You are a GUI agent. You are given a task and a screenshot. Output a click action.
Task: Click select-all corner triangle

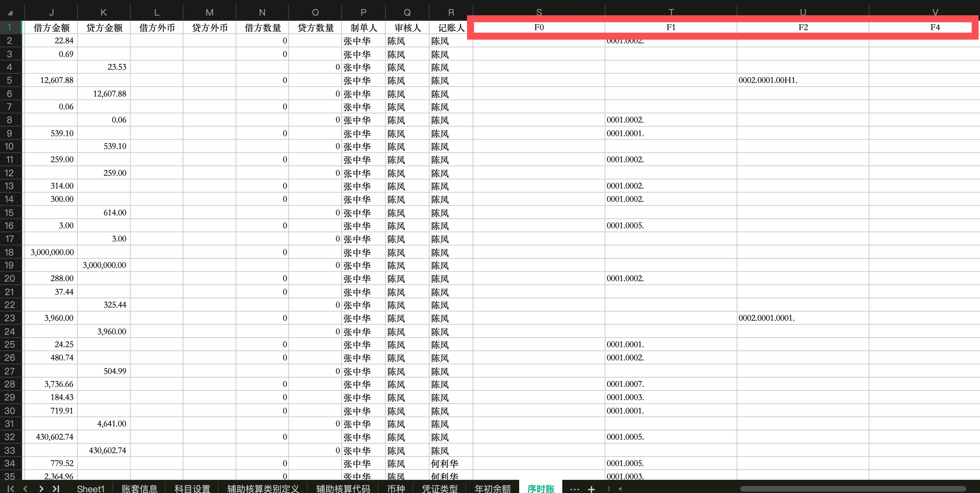pos(10,13)
